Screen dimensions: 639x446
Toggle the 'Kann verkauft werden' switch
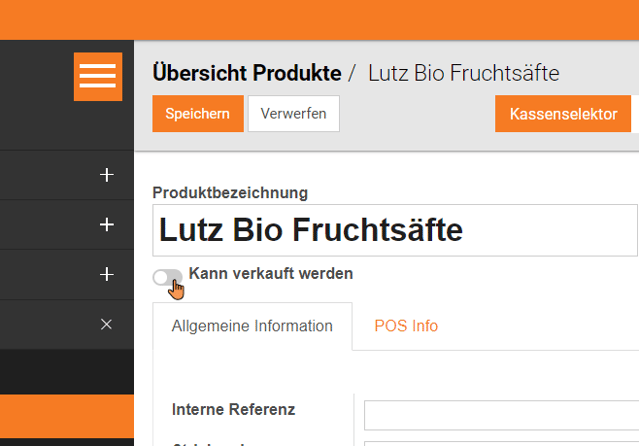167,277
